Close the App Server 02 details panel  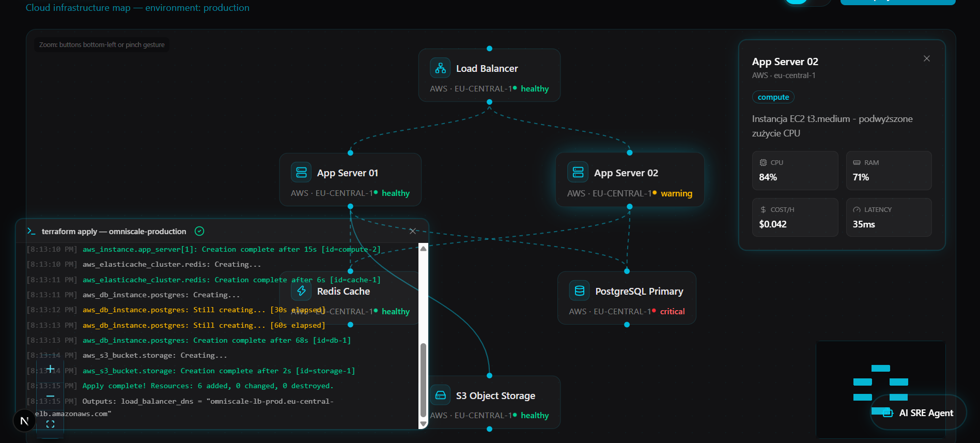927,58
